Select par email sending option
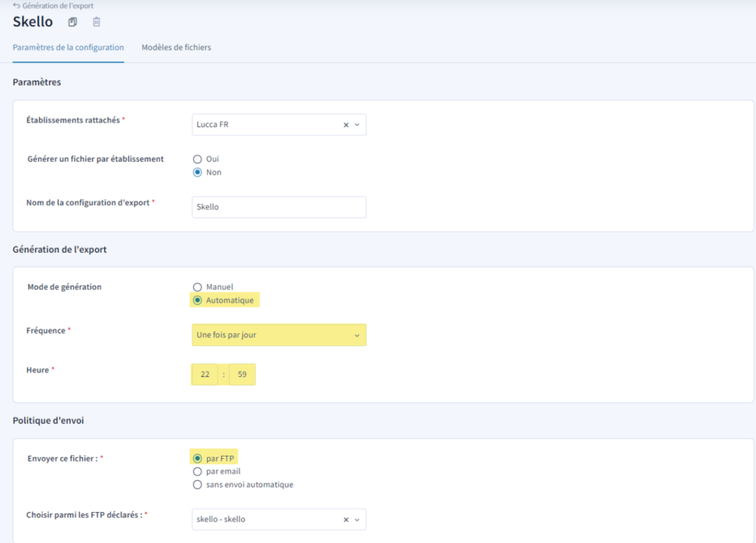This screenshot has width=756, height=543. (x=197, y=471)
